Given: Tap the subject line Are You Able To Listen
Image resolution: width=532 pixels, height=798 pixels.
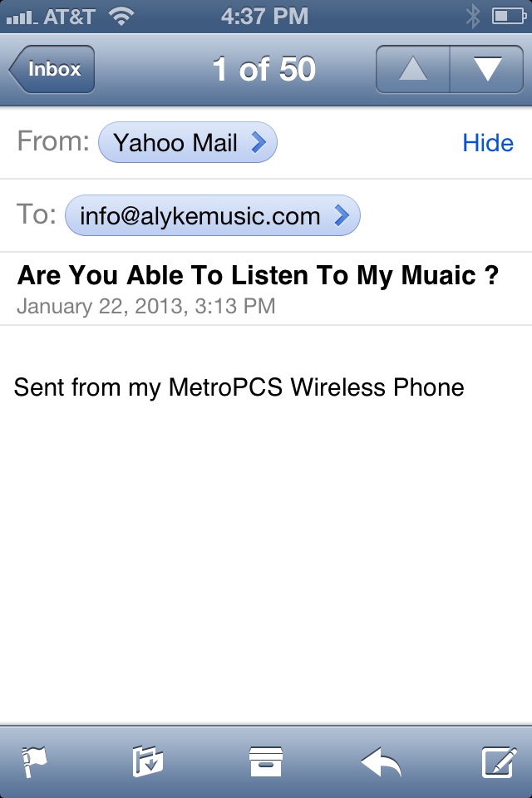Looking at the screenshot, I should click(258, 275).
